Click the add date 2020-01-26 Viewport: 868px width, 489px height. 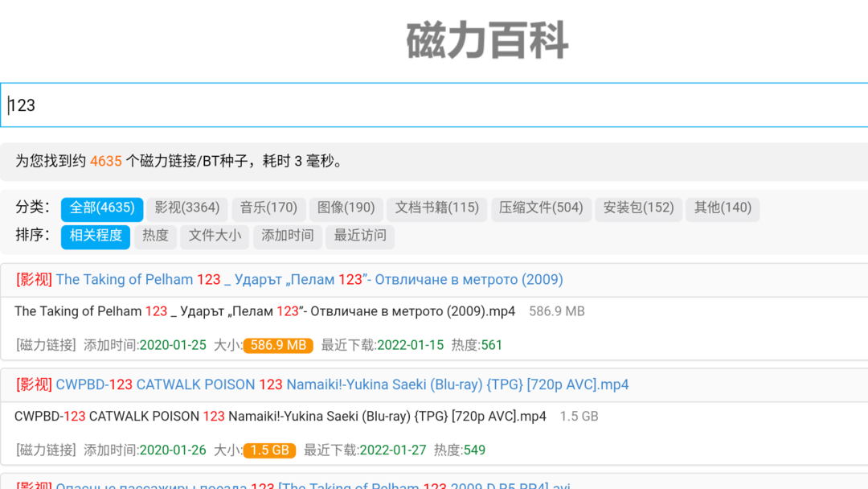coord(173,450)
